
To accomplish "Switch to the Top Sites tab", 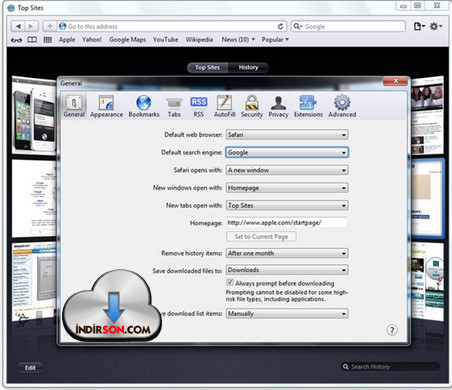I will click(207, 67).
